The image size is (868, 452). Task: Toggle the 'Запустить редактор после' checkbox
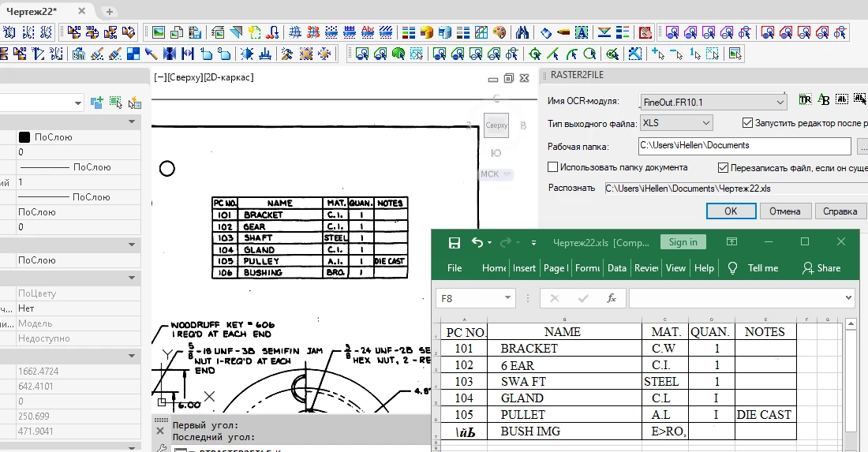coord(748,123)
